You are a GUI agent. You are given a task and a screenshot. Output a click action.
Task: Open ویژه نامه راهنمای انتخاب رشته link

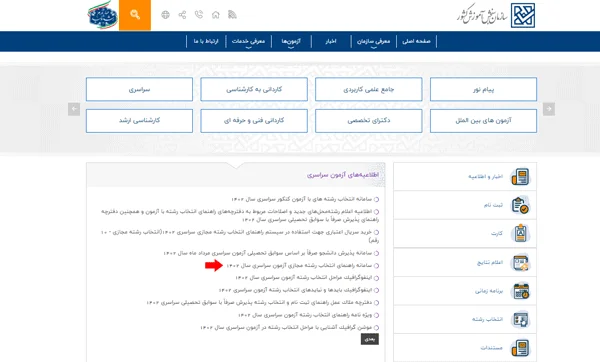coord(305,315)
